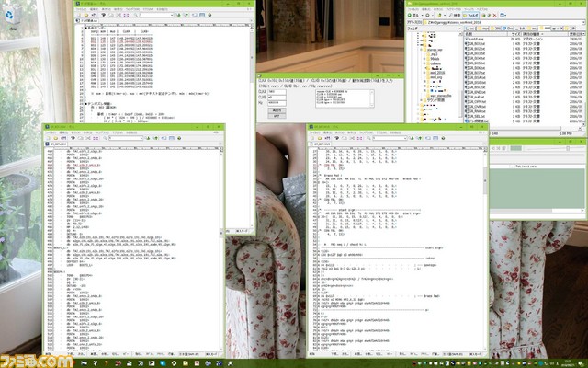Screen dimensions: 588x368
Task: Click CLKA input field in calculator window
Action: [277, 92]
